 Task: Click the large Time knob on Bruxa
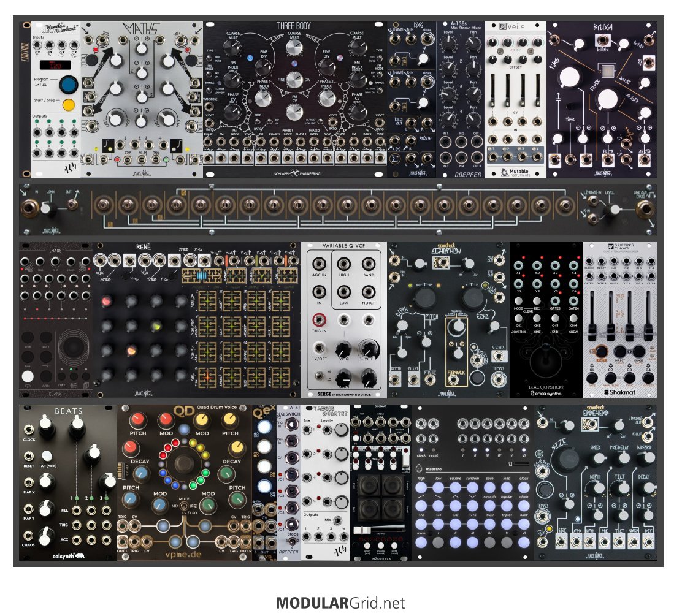569,77
